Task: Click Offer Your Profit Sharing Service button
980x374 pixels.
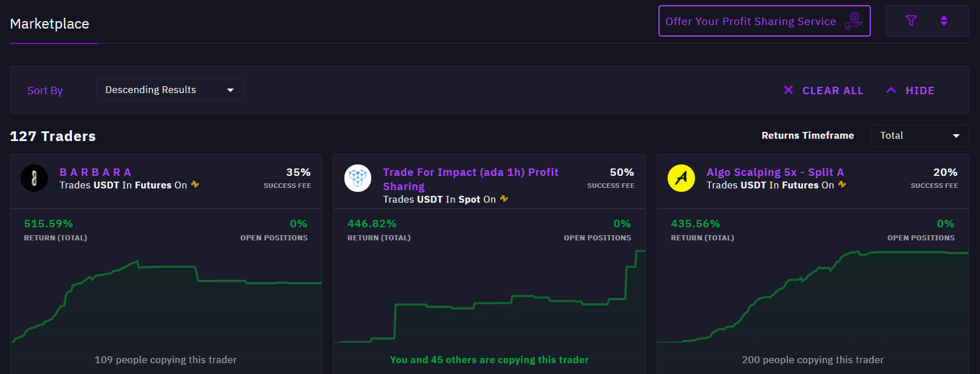Action: [764, 21]
